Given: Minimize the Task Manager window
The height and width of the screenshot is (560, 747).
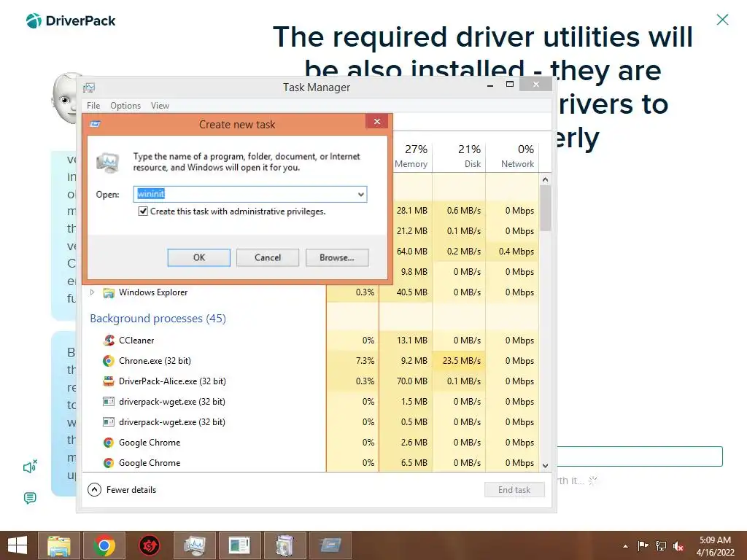Looking at the screenshot, I should 490,85.
